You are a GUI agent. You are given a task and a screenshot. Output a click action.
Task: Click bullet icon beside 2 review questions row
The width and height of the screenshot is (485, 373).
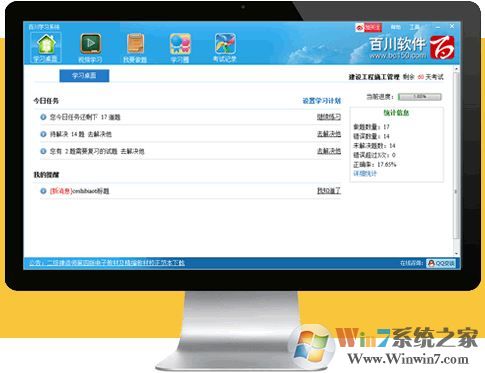pyautogui.click(x=43, y=151)
